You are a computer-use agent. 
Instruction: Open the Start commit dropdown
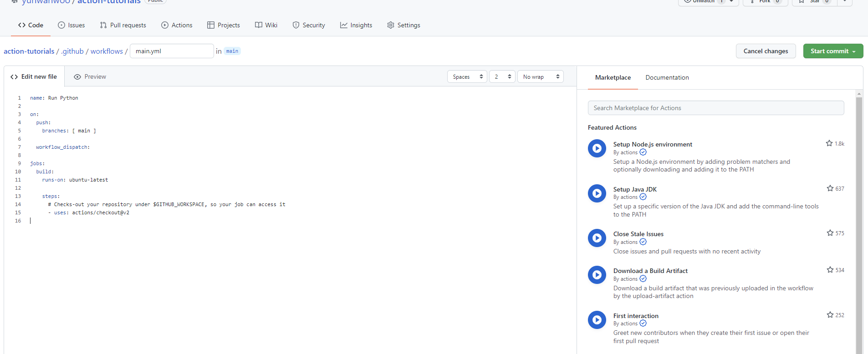833,51
